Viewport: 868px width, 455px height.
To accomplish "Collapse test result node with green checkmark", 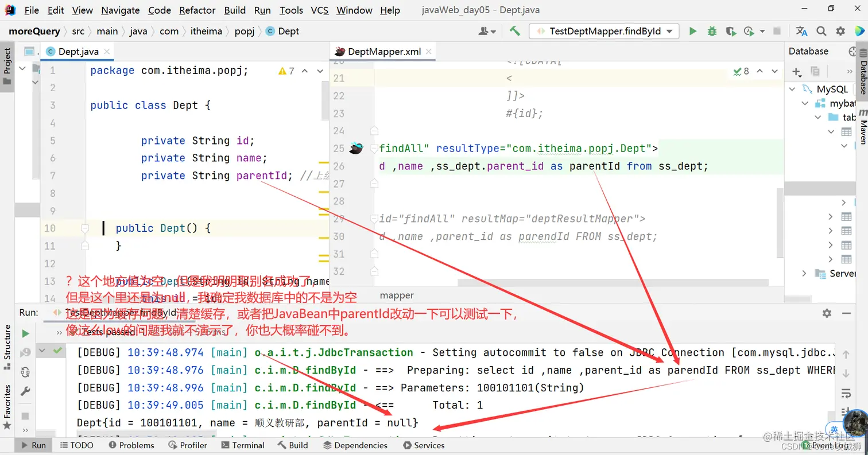I will (43, 350).
